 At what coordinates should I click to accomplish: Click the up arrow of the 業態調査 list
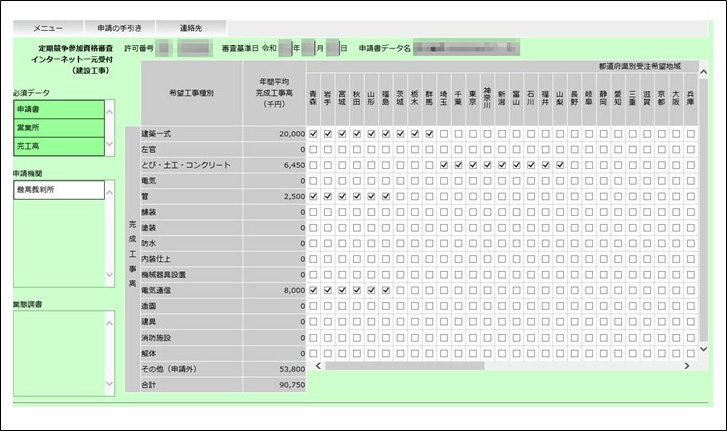110,323
